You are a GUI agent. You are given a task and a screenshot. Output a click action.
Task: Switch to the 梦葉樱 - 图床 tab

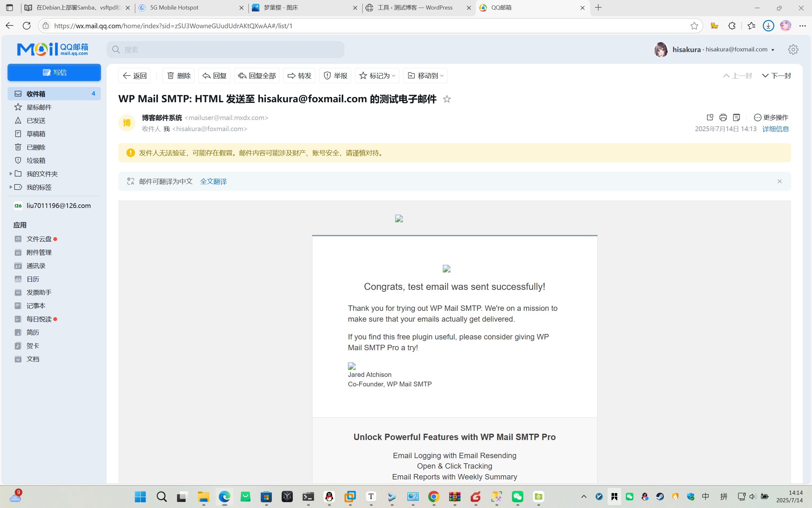click(x=305, y=8)
